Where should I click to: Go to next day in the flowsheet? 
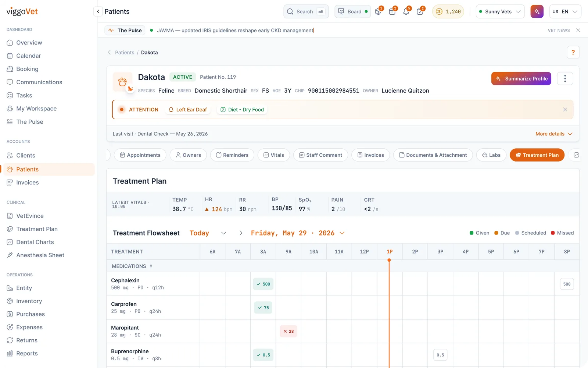pos(241,233)
